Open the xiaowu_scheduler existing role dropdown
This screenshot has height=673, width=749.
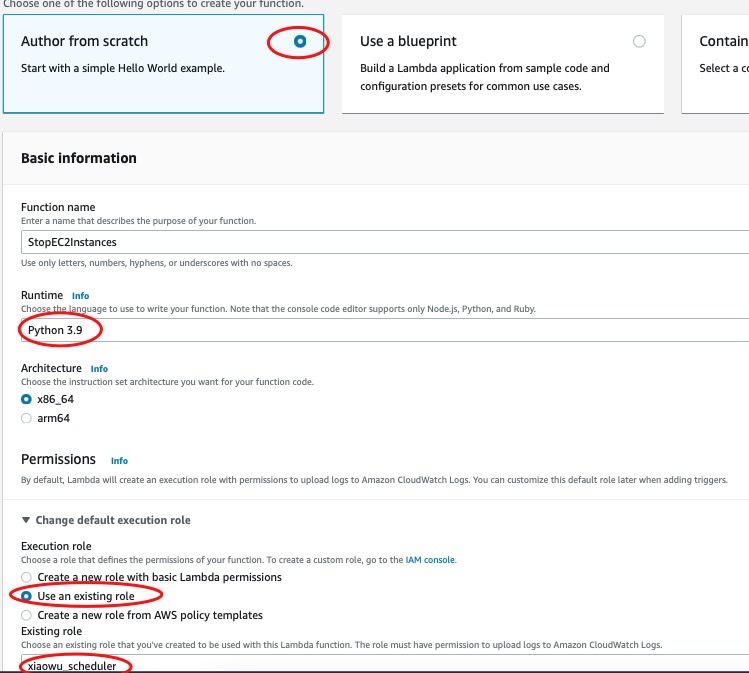385,664
